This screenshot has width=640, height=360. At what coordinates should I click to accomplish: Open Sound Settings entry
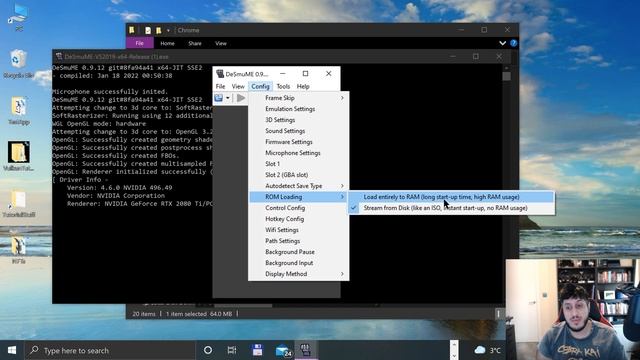[x=298, y=131]
